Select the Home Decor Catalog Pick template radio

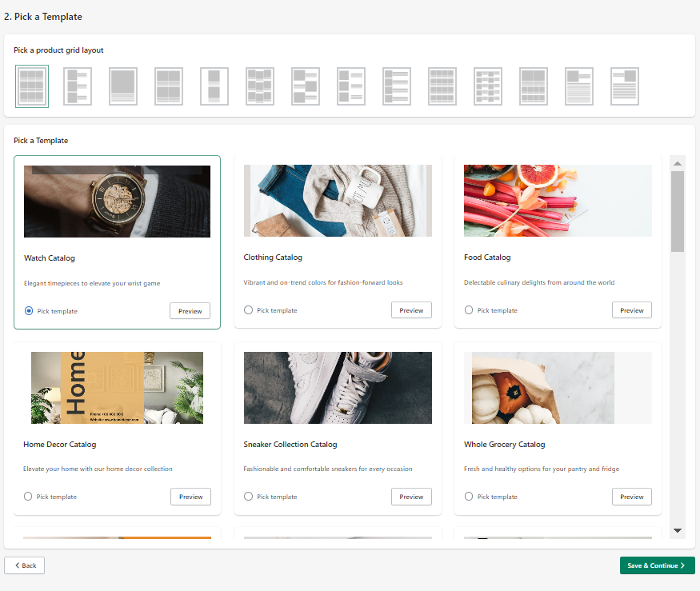[28, 497]
